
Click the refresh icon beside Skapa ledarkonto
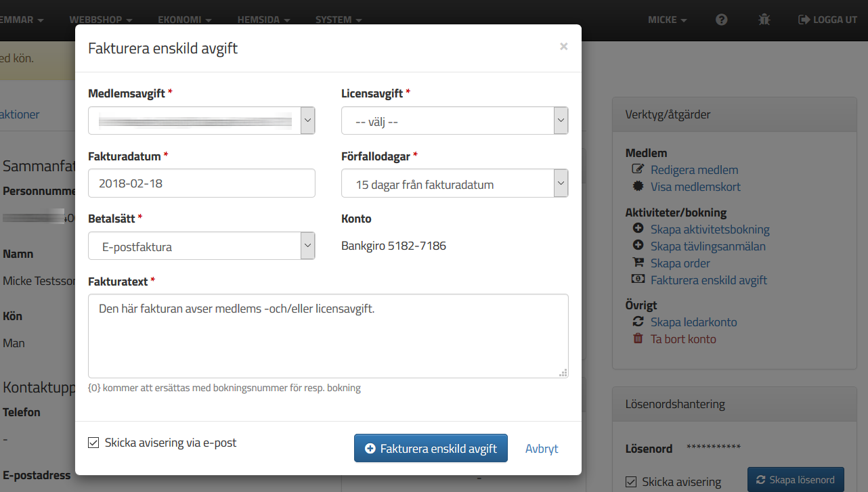click(x=637, y=322)
